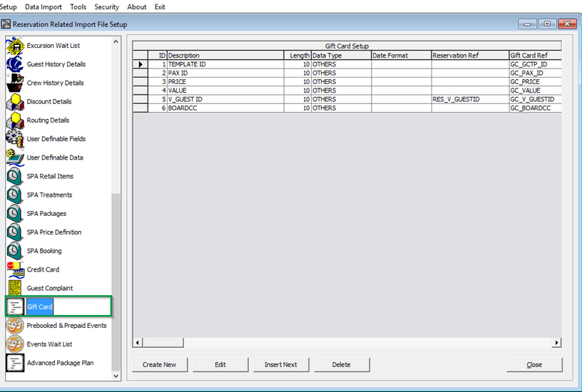Click the Insert Next button
The width and height of the screenshot is (582, 392).
[x=281, y=364]
